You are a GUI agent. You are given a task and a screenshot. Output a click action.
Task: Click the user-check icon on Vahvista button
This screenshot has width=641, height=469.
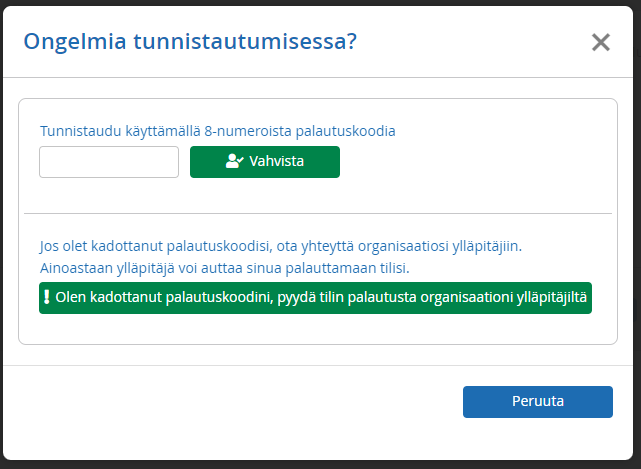coord(235,161)
